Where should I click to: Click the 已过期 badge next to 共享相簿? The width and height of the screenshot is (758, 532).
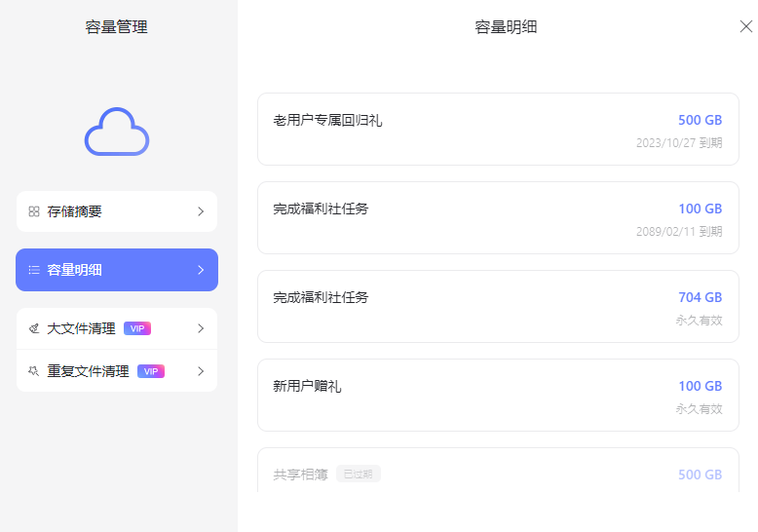click(359, 474)
